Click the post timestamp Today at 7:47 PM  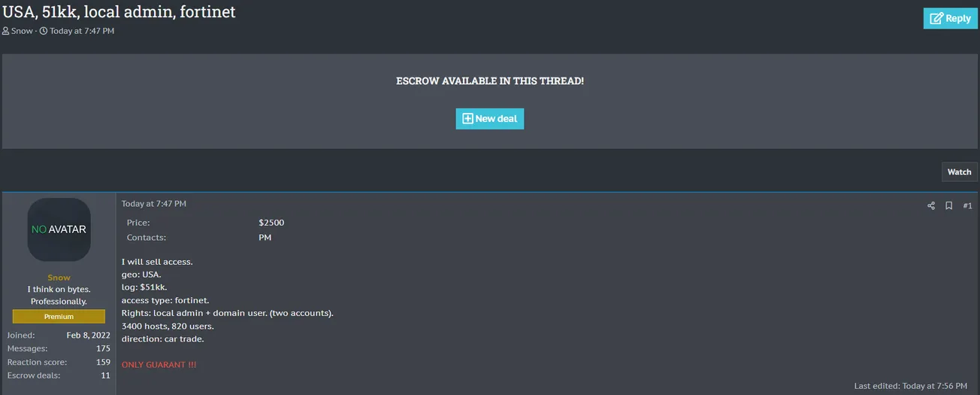point(153,204)
